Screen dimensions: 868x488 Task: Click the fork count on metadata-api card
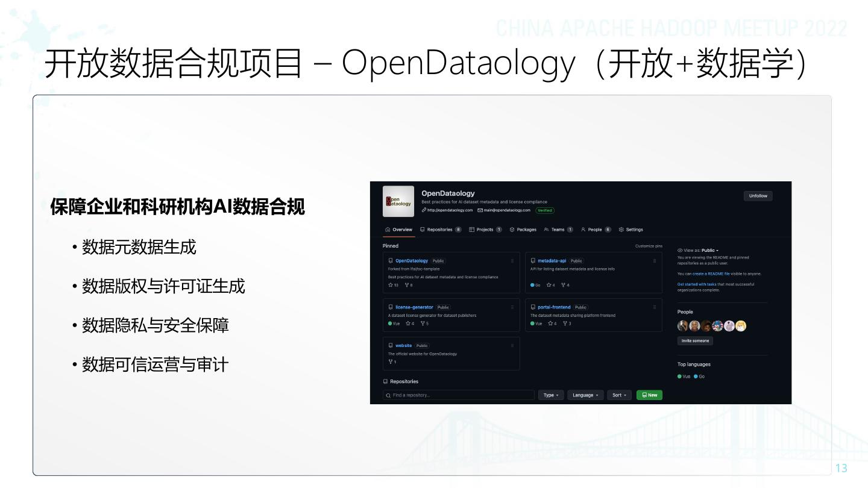click(565, 285)
